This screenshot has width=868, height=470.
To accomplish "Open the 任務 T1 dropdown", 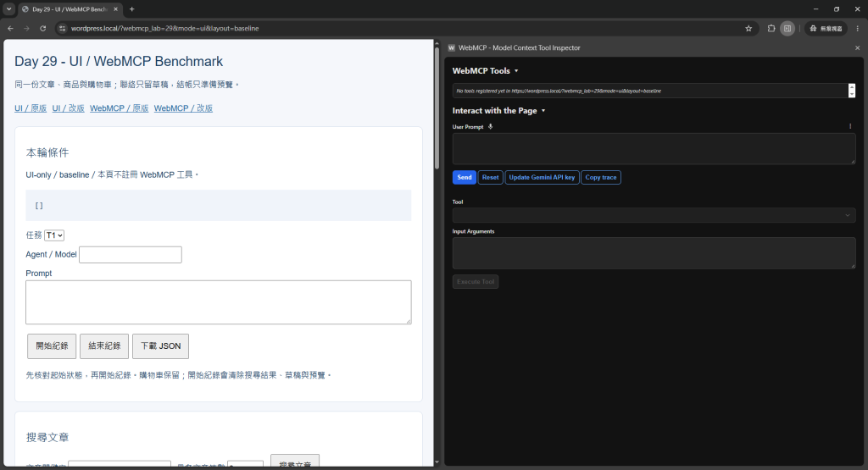I will [x=54, y=235].
